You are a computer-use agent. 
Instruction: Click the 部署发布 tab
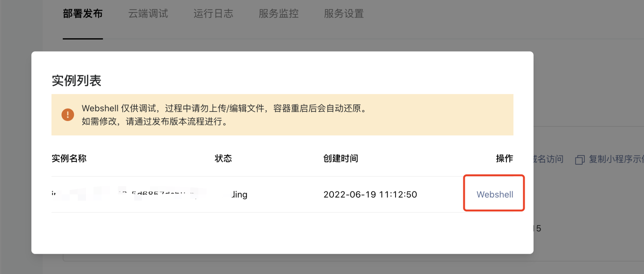click(x=83, y=14)
